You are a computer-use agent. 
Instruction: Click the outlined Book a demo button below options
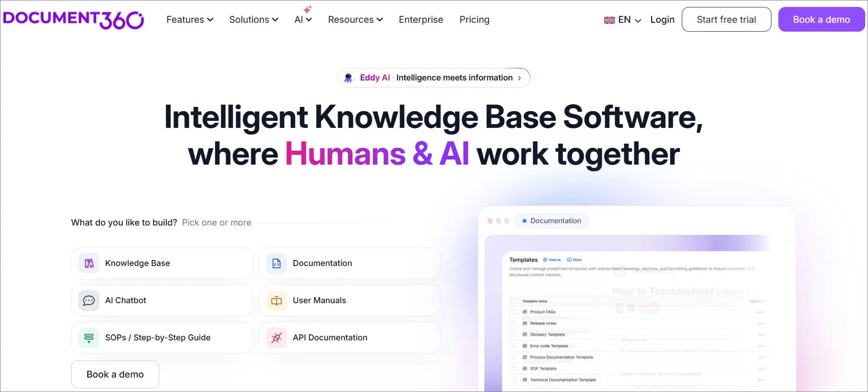[x=115, y=374]
